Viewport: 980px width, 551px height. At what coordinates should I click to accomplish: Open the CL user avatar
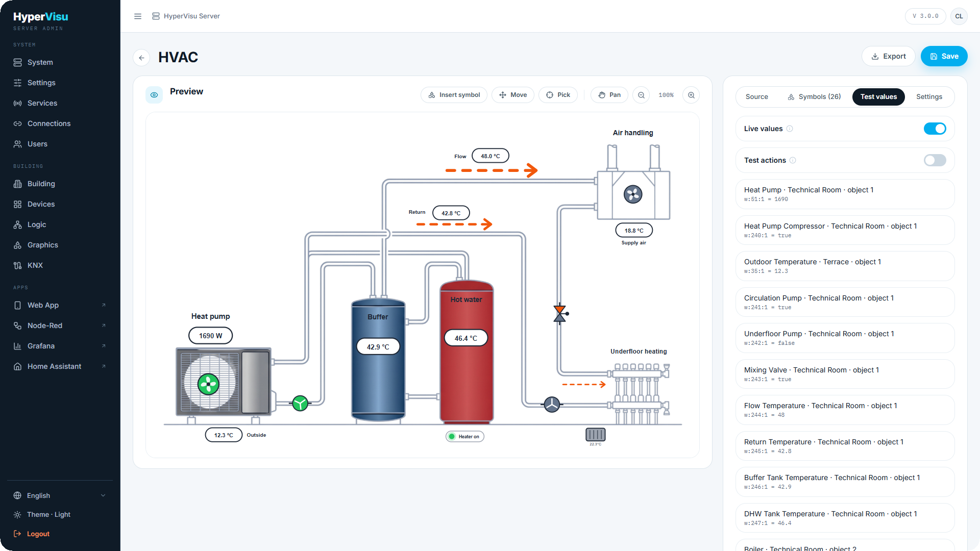pos(959,16)
